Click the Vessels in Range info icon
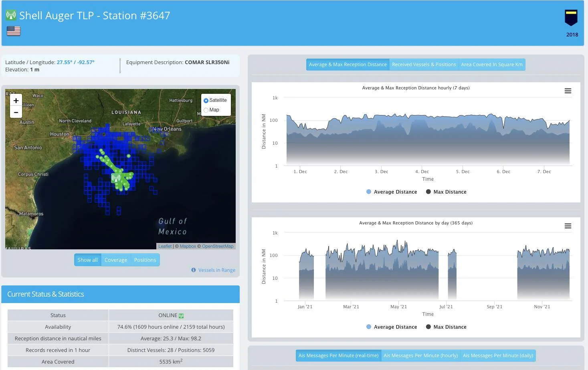The width and height of the screenshot is (588, 370). 194,270
